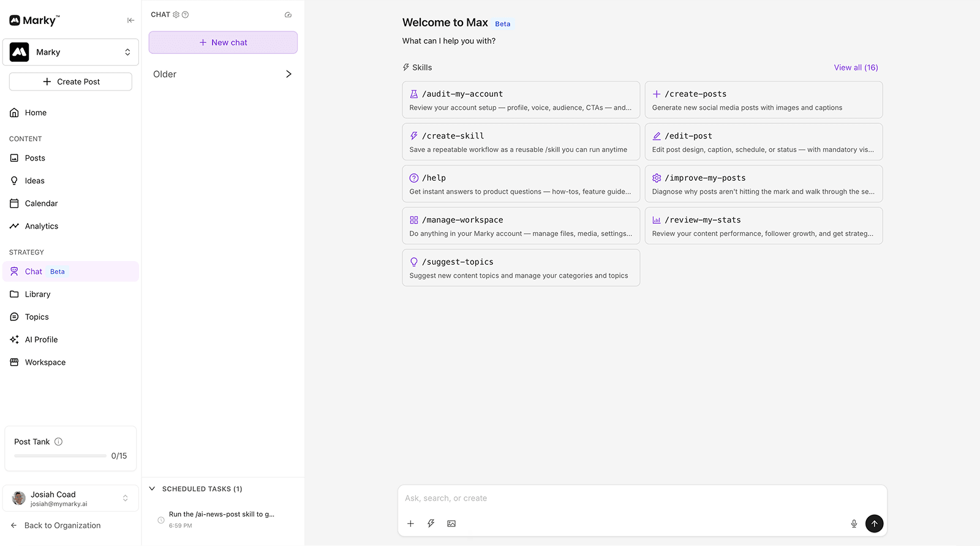Click the Post Tank info icon
The image size is (980, 546).
coord(59,442)
